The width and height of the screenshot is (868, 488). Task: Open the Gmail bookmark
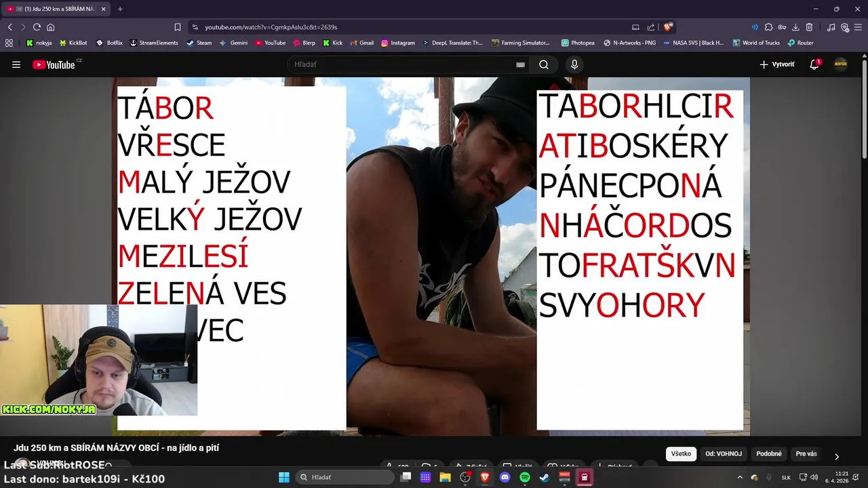[x=361, y=43]
